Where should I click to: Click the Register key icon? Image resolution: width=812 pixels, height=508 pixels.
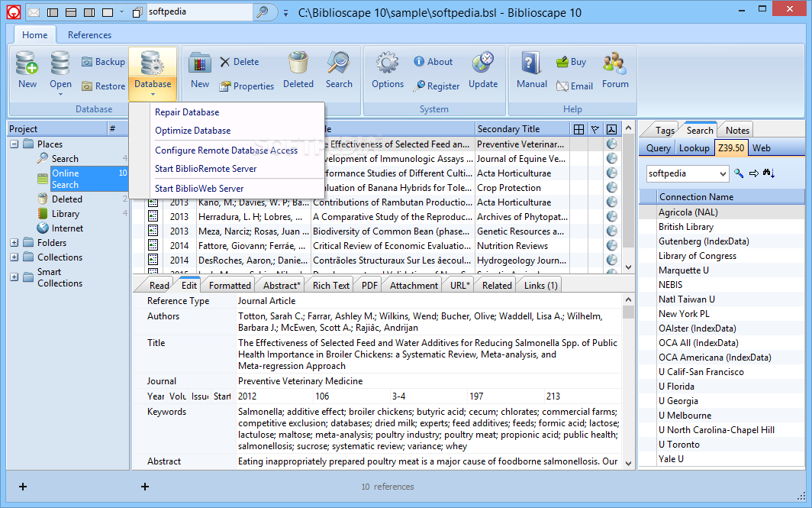(419, 86)
